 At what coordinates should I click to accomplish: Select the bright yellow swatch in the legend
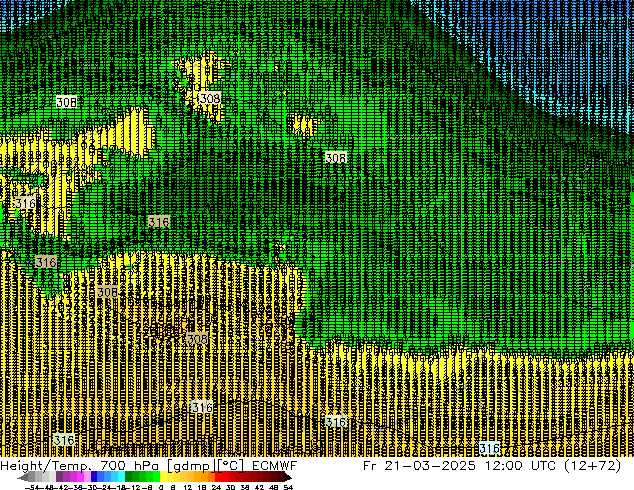[163, 476]
